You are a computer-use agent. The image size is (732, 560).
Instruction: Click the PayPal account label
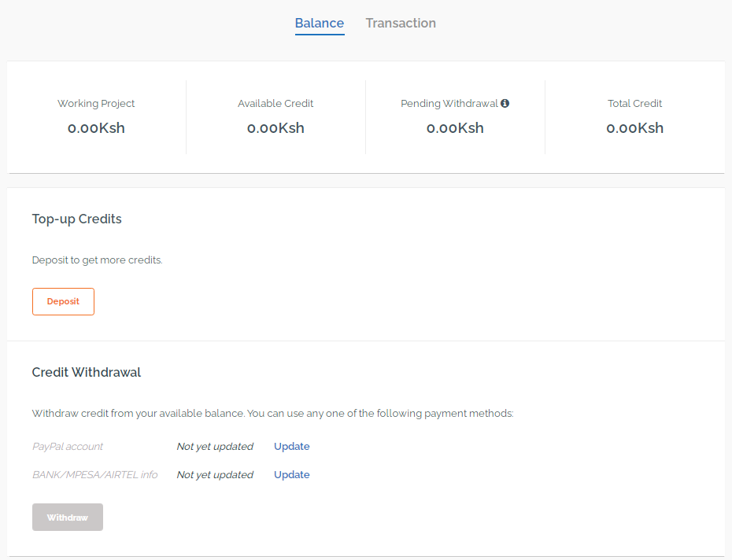pos(68,447)
